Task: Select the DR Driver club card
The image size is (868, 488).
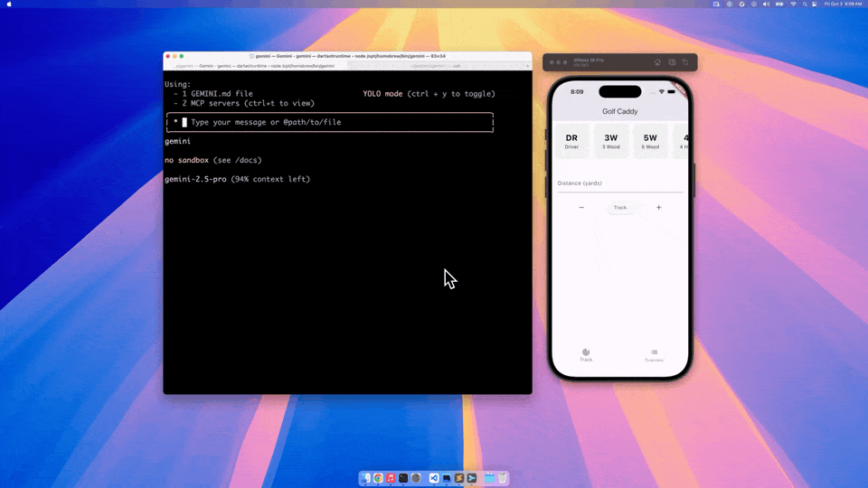Action: [x=571, y=141]
